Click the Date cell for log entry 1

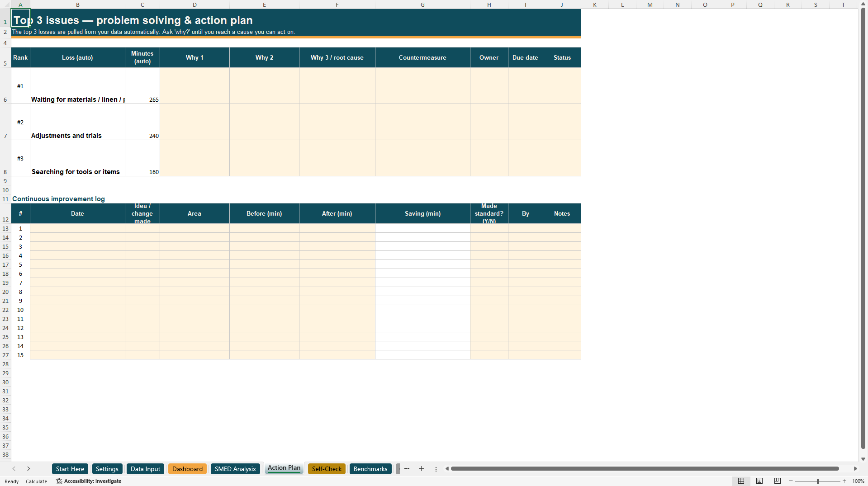[x=77, y=228]
